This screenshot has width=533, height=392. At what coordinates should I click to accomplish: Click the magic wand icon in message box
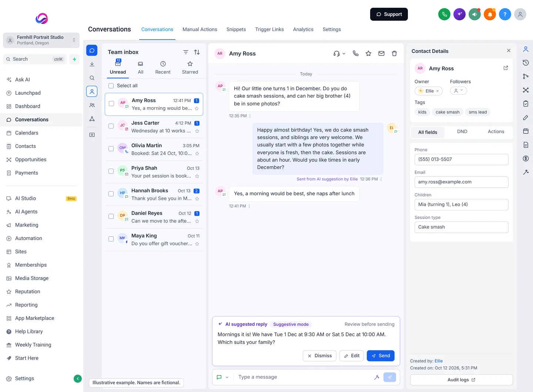click(376, 377)
